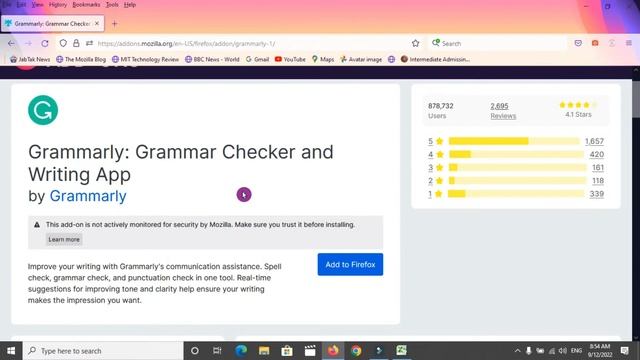Open the Tools menu
The image size is (640, 360).
pos(112,5)
